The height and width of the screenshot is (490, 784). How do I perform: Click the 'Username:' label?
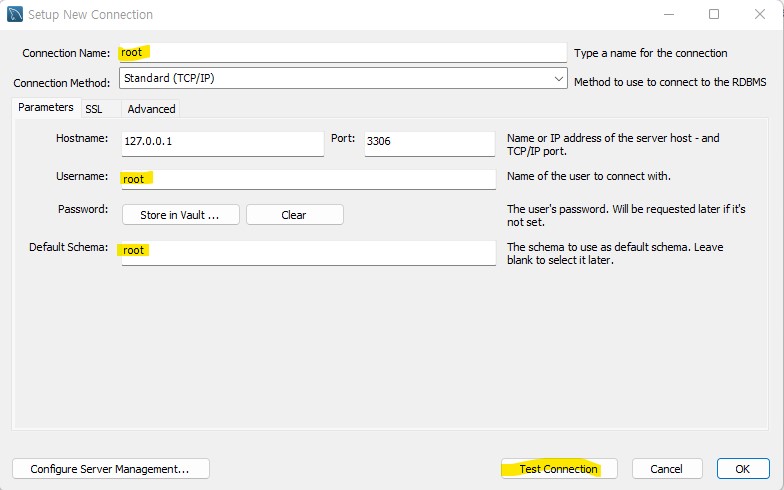[82, 176]
